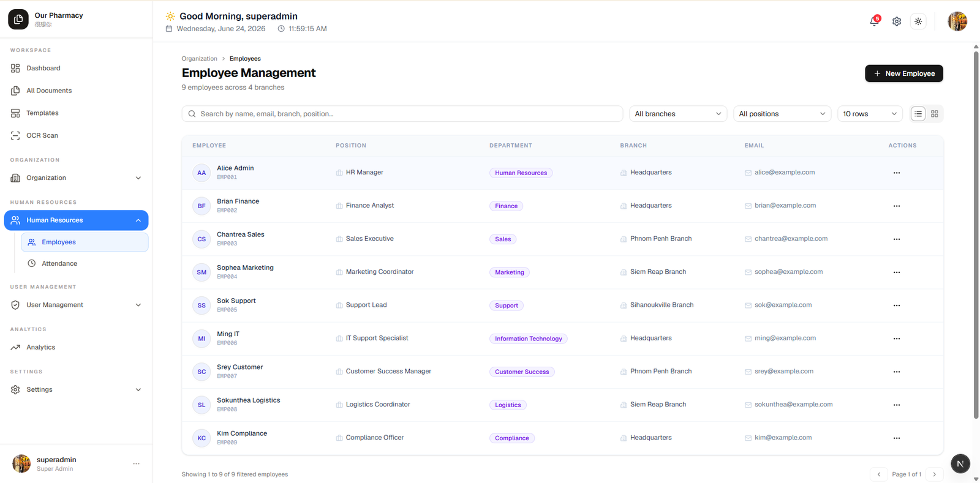The height and width of the screenshot is (483, 980).
Task: Click the settings gear icon in header
Action: [x=897, y=21]
